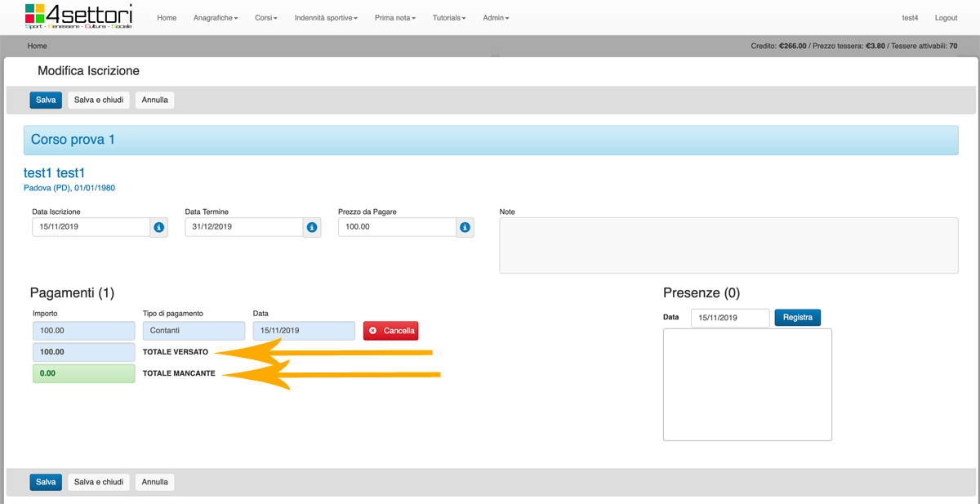This screenshot has width=980, height=504.
Task: Open the Admin menu
Action: click(496, 18)
